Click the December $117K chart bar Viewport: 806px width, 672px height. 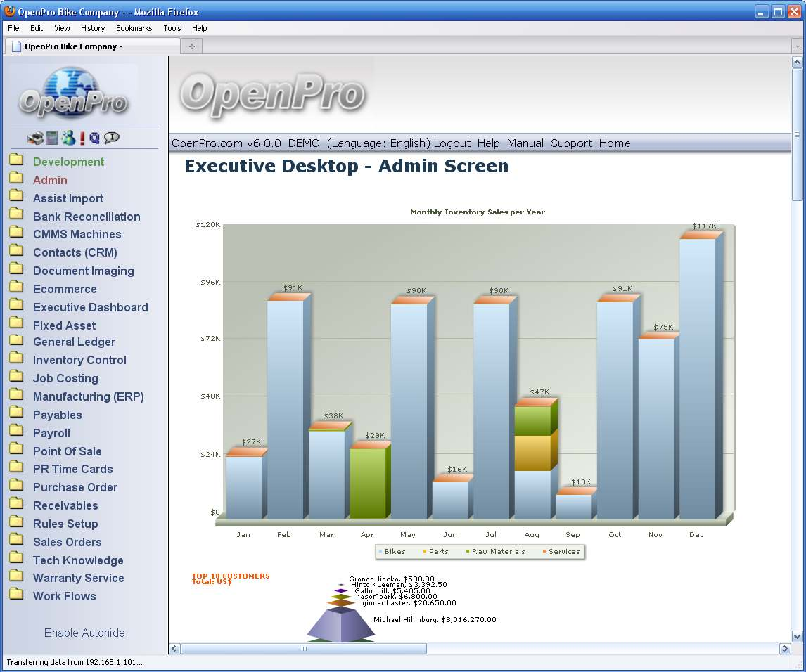coord(697,380)
